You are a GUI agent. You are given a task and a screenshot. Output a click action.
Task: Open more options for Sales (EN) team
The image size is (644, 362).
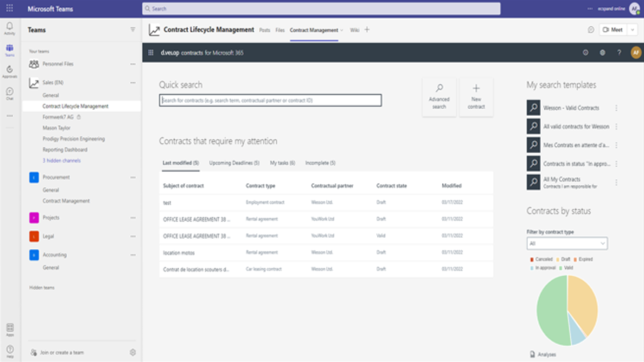(132, 82)
